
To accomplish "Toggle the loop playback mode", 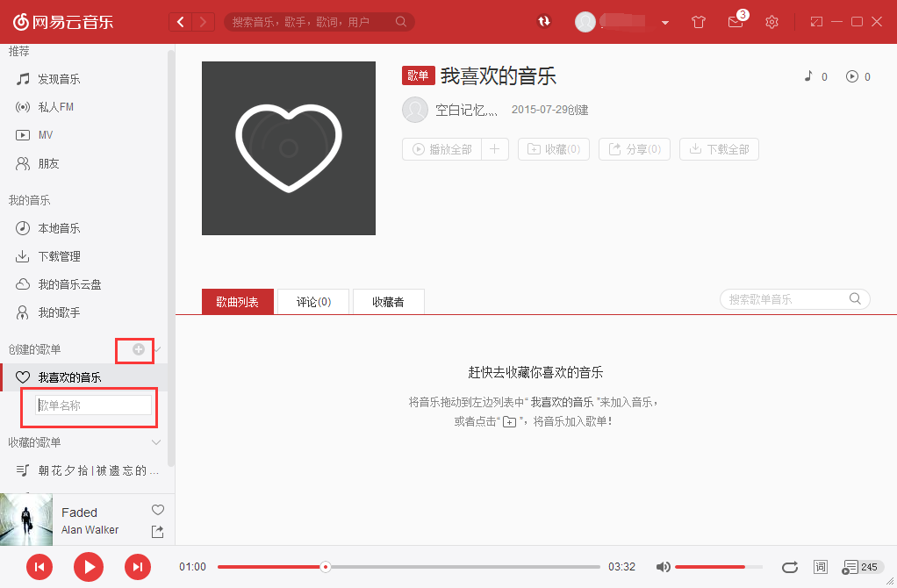I will (789, 567).
